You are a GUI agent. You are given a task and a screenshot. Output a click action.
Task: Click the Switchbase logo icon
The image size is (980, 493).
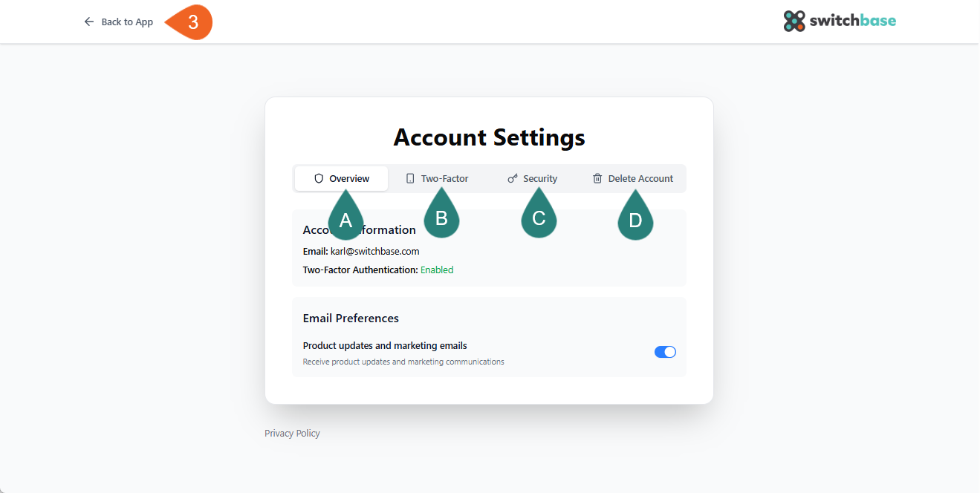(794, 21)
